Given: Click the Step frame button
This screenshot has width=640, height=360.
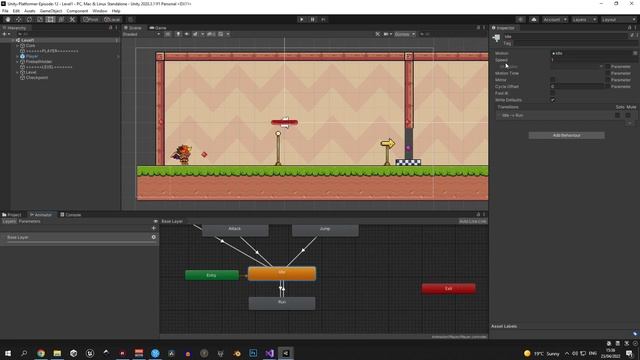Looking at the screenshot, I should point(323,20).
